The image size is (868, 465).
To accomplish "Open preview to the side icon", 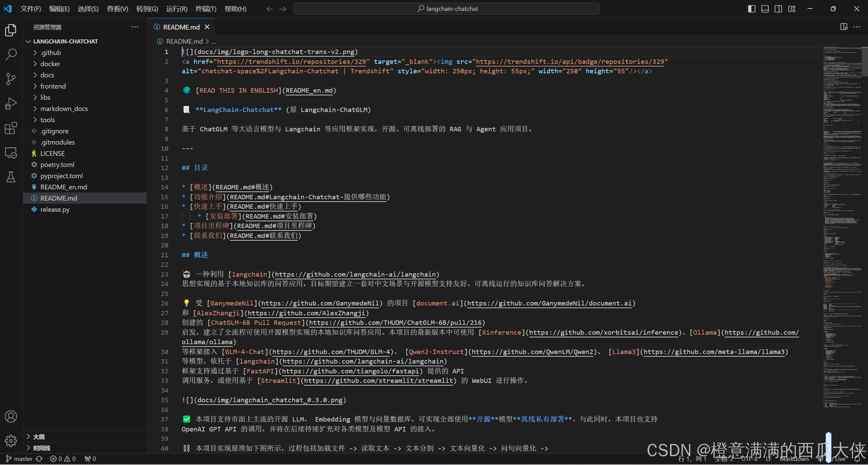I will point(844,27).
